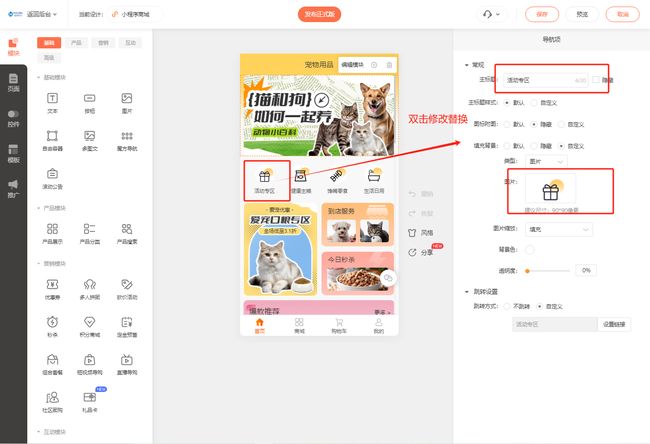Select 默认 for 图标附图
650x444 pixels.
[x=507, y=124]
